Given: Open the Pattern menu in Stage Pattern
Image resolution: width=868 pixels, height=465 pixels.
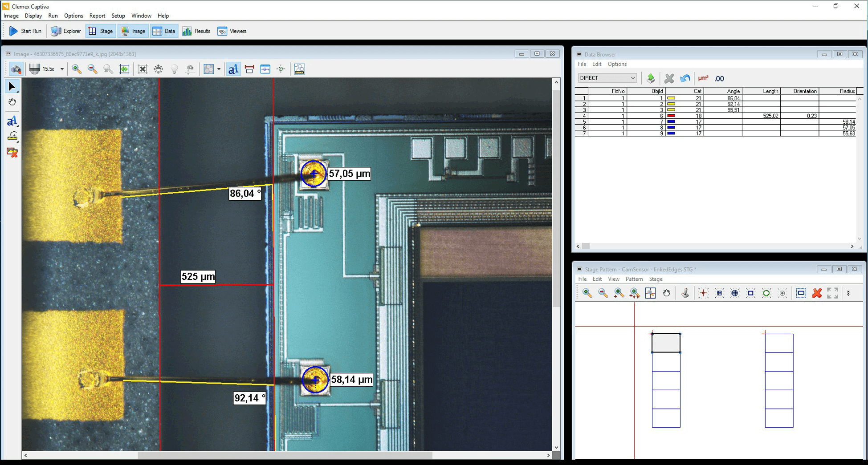Looking at the screenshot, I should point(634,279).
